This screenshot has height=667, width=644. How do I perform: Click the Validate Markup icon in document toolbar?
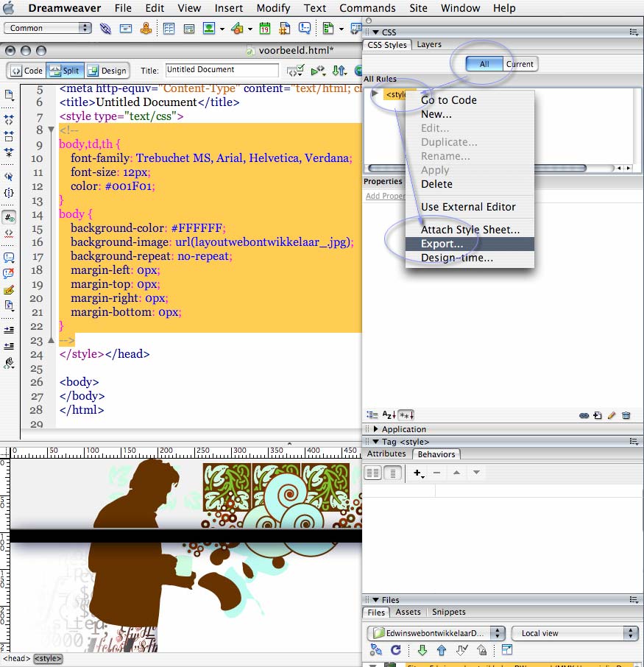point(295,71)
